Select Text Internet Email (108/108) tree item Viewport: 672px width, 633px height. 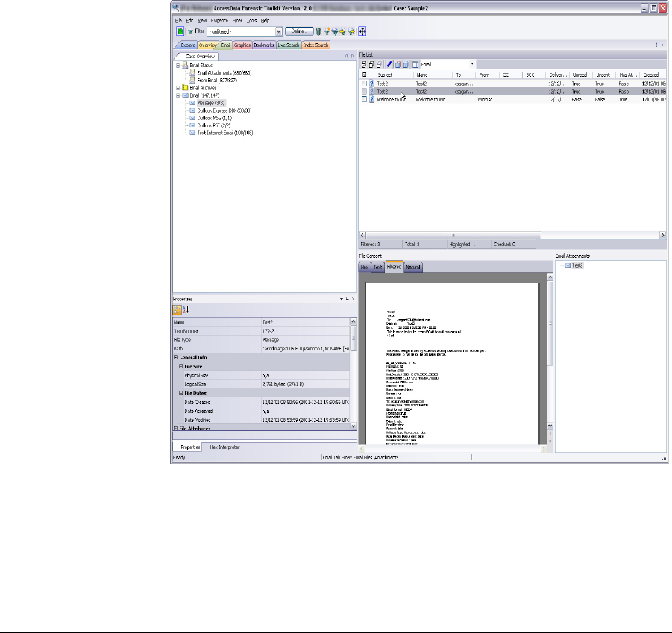[225, 133]
